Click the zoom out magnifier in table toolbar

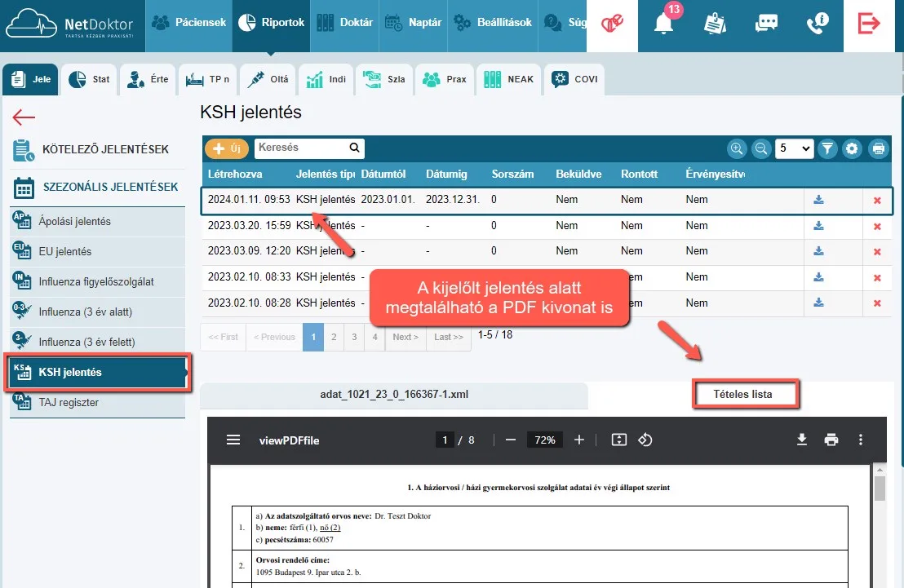[x=761, y=148]
